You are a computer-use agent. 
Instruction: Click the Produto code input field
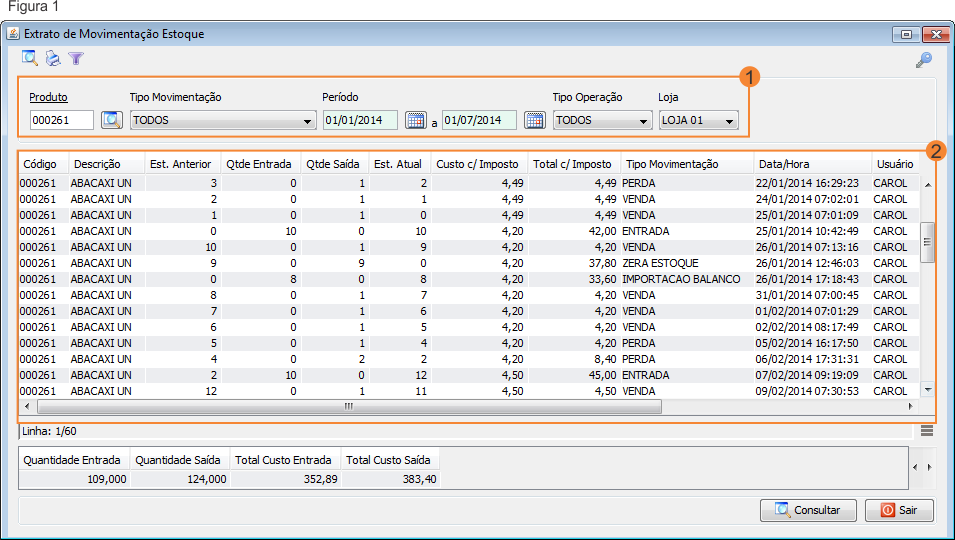[x=62, y=120]
